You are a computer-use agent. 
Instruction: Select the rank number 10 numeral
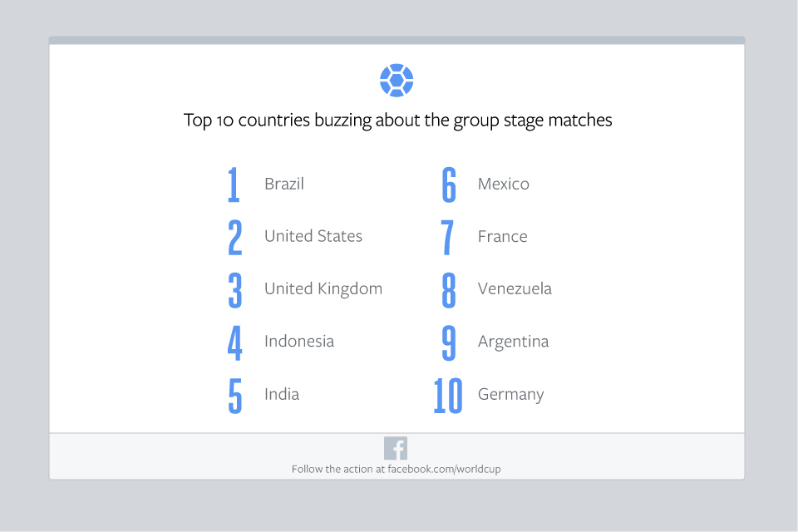point(448,396)
